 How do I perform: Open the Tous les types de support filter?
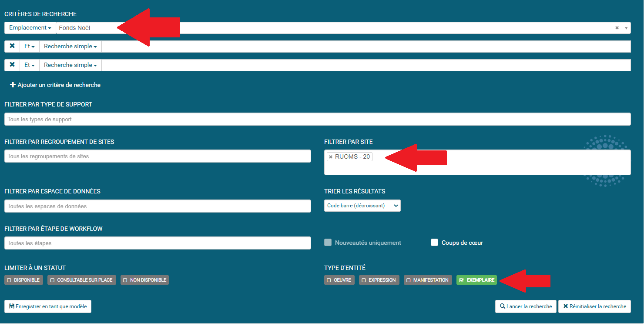click(318, 119)
